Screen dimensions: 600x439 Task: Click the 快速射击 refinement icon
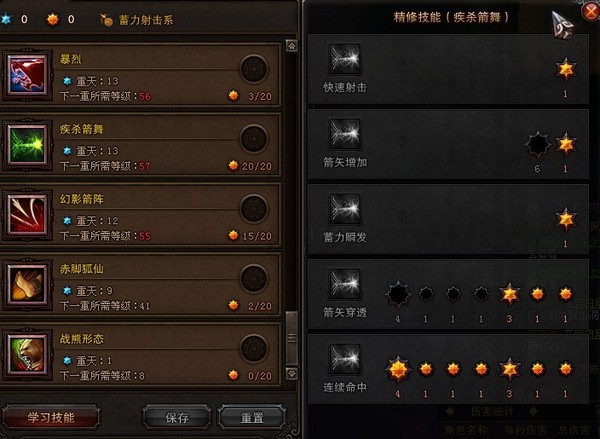[x=345, y=59]
